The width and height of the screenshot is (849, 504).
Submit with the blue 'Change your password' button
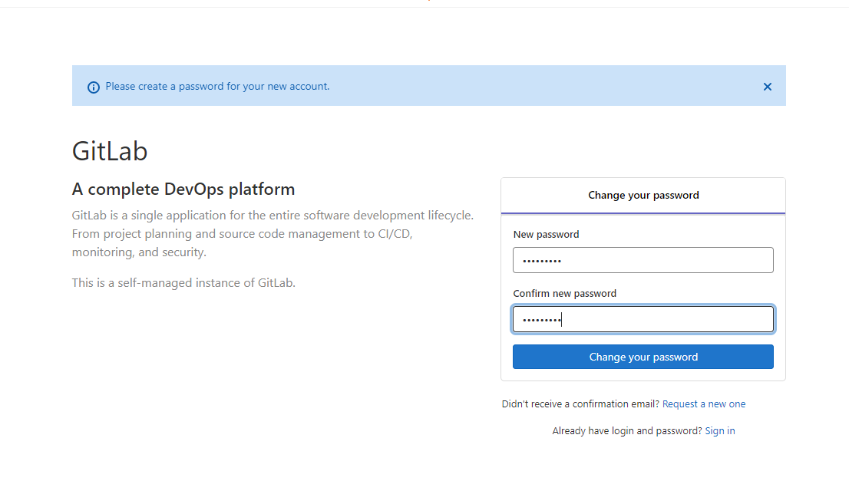point(643,357)
